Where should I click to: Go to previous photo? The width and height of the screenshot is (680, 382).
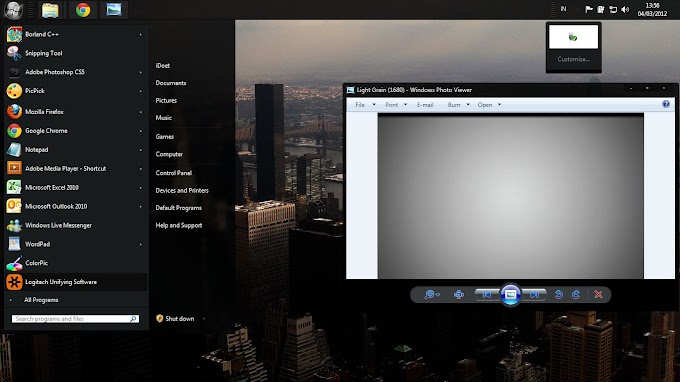[487, 295]
